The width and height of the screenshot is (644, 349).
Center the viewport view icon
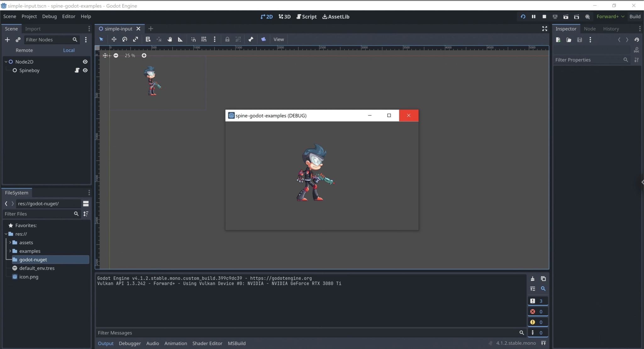pos(106,55)
